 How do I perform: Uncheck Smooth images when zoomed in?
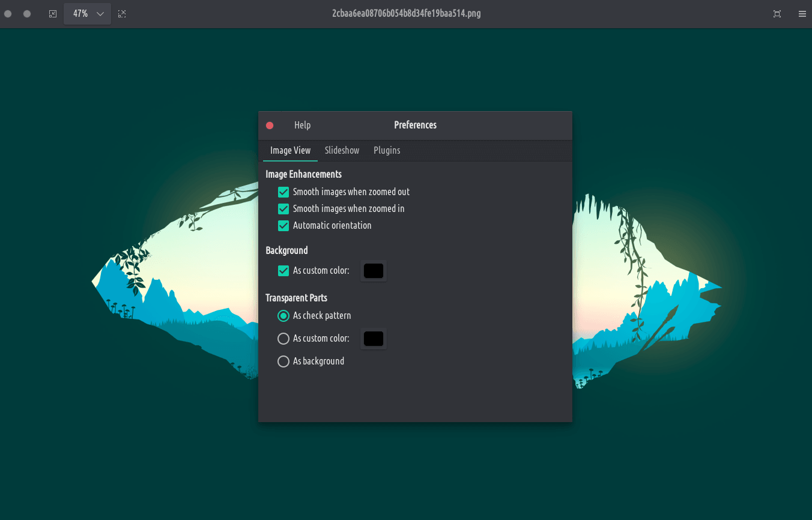pyautogui.click(x=283, y=209)
